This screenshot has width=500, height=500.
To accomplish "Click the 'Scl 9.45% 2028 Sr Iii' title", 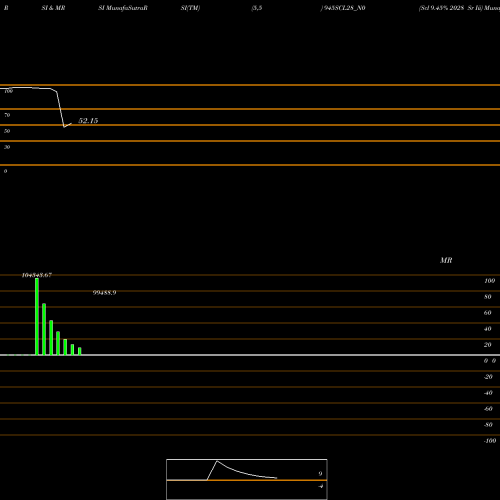I will click(450, 8).
